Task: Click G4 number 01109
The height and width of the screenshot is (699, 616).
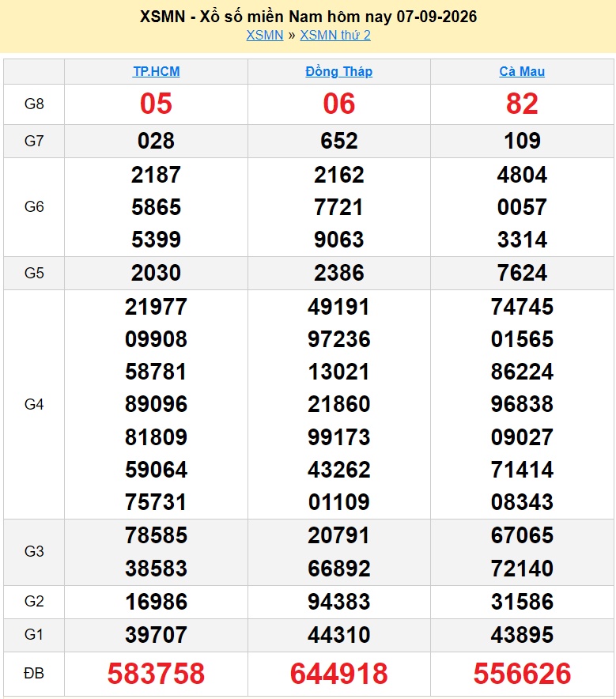Action: (338, 502)
